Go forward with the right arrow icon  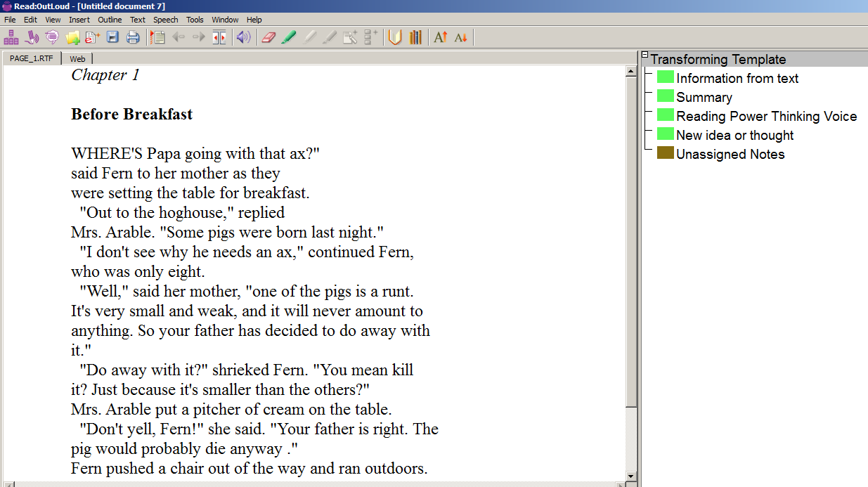click(x=199, y=37)
